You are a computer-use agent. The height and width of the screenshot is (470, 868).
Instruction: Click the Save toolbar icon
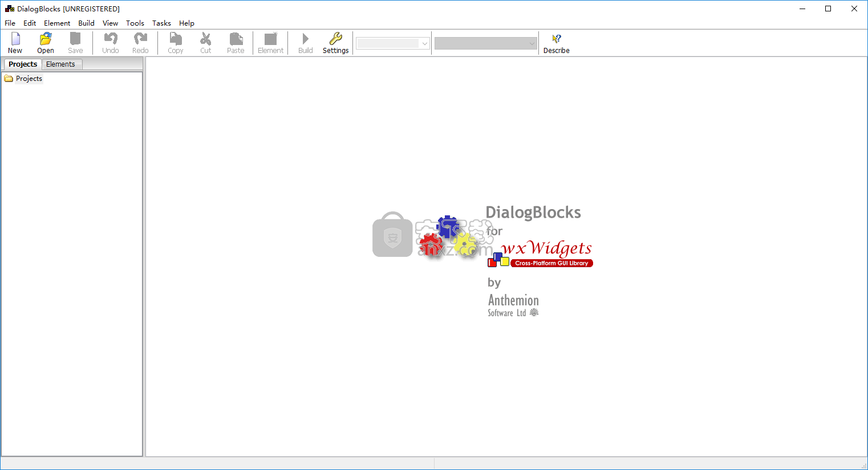pyautogui.click(x=75, y=39)
